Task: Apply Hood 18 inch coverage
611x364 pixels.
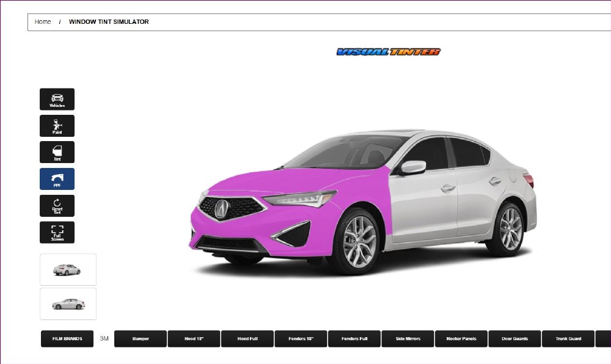Action: click(x=193, y=338)
